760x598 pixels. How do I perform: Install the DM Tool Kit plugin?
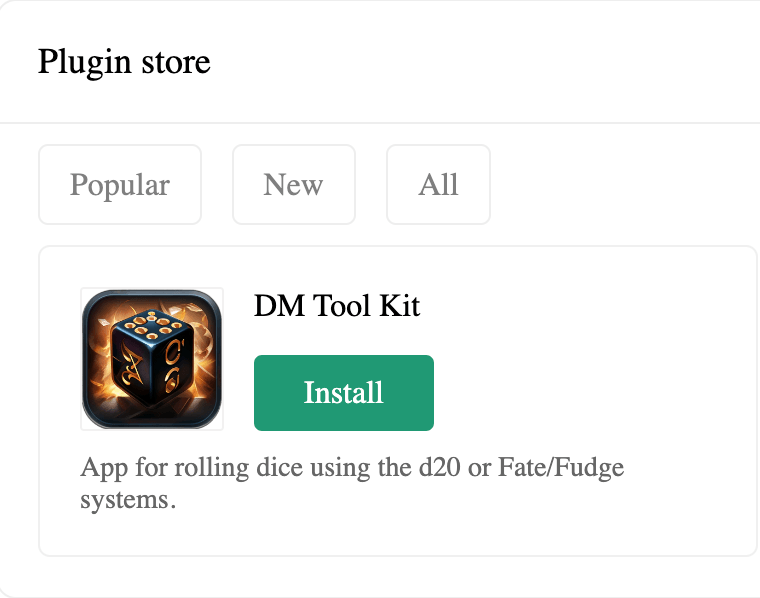(x=344, y=393)
